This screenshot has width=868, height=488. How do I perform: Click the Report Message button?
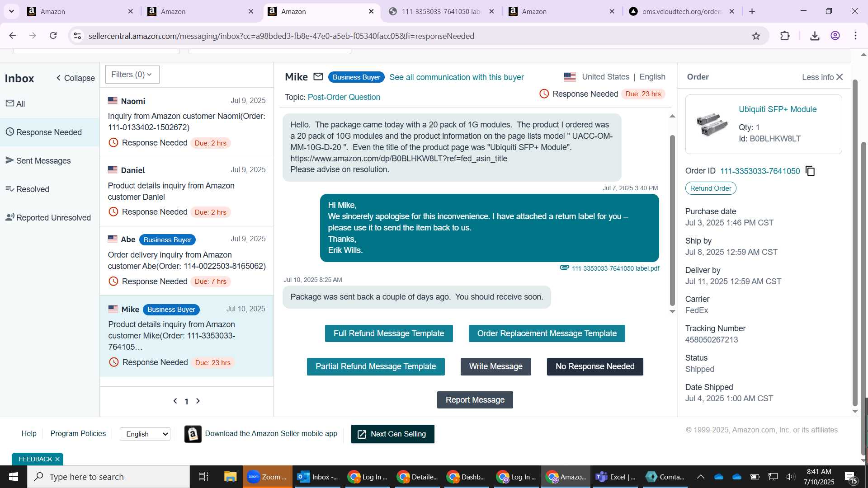[x=475, y=400]
